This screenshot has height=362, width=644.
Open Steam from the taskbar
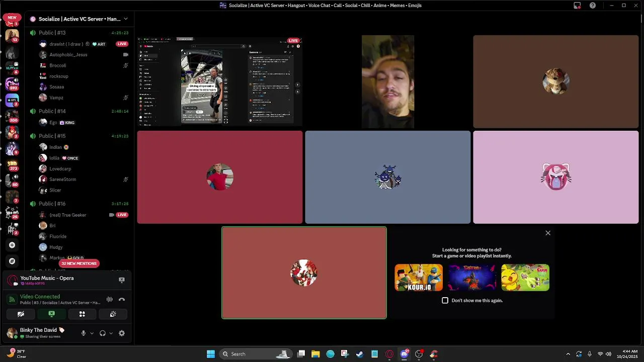[360, 354]
